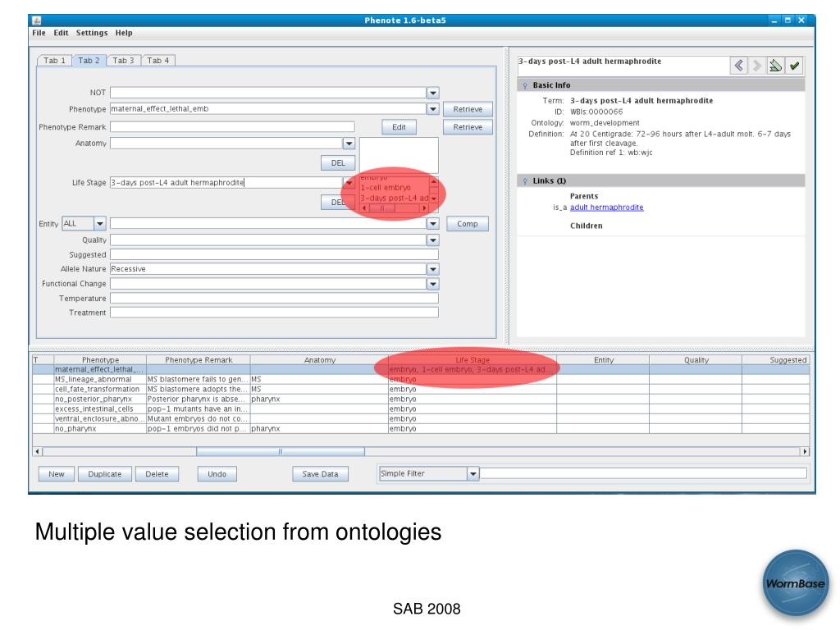Viewport: 840px width, 630px height.
Task: Click the Quality column header
Action: 696,360
